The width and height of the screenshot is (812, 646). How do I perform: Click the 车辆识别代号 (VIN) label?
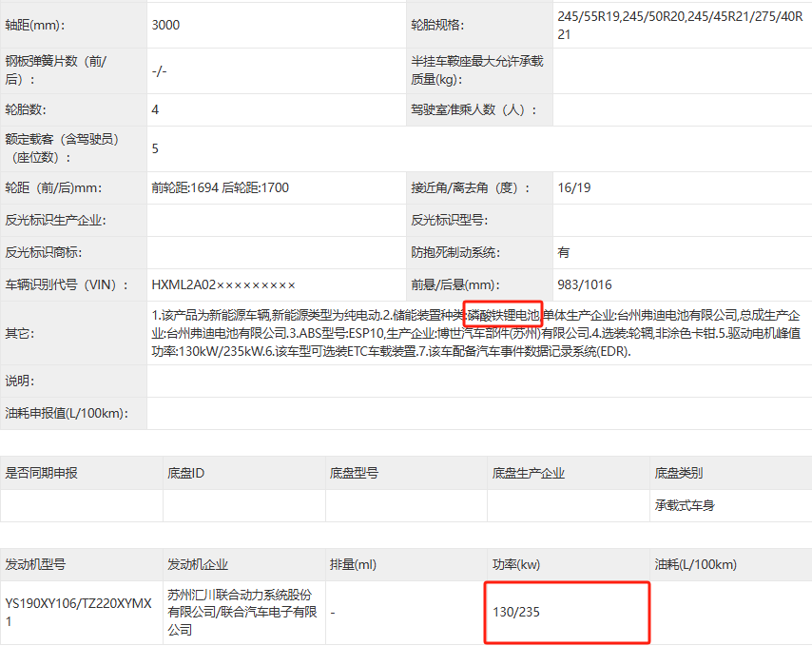pos(67,284)
